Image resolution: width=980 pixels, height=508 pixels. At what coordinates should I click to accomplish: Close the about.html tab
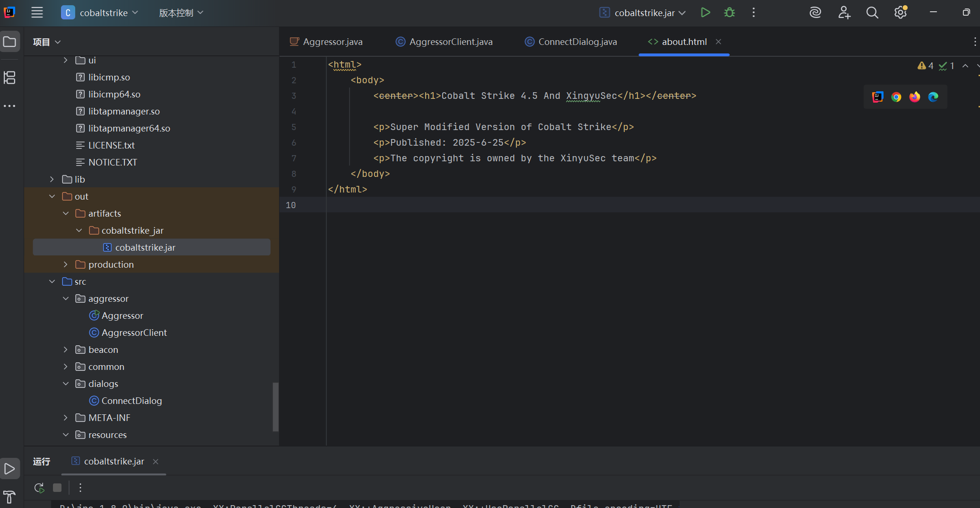click(x=718, y=42)
